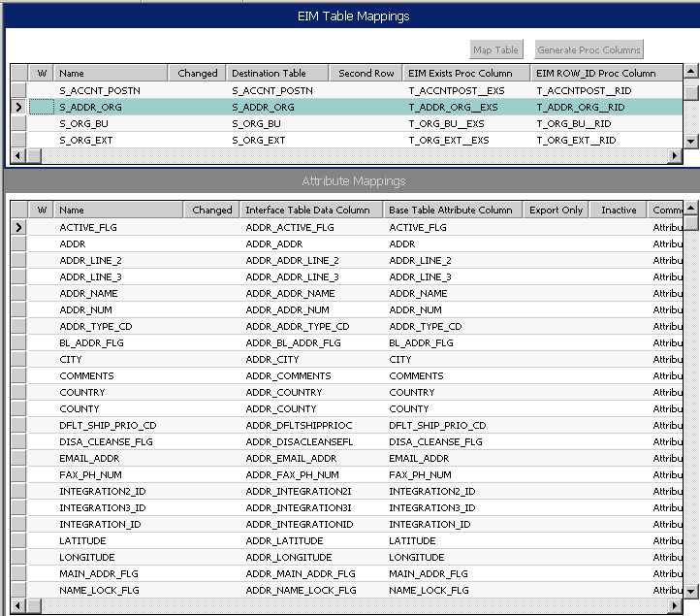Click row selector of the S_ADDR_ORG row
This screenshot has width=700, height=616.
tap(18, 108)
